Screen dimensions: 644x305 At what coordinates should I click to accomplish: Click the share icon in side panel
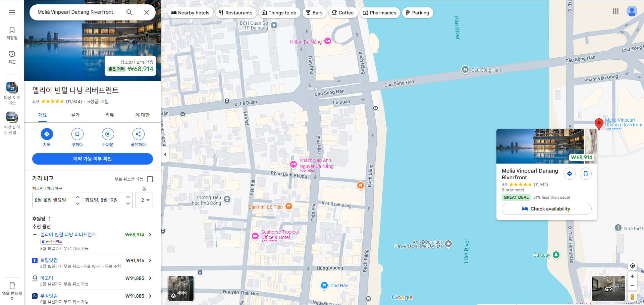pyautogui.click(x=139, y=134)
